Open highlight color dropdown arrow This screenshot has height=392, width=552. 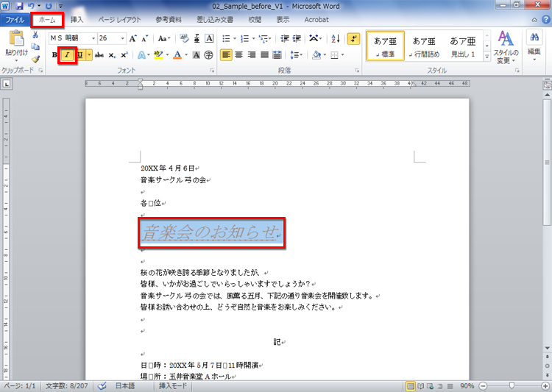pyautogui.click(x=167, y=55)
